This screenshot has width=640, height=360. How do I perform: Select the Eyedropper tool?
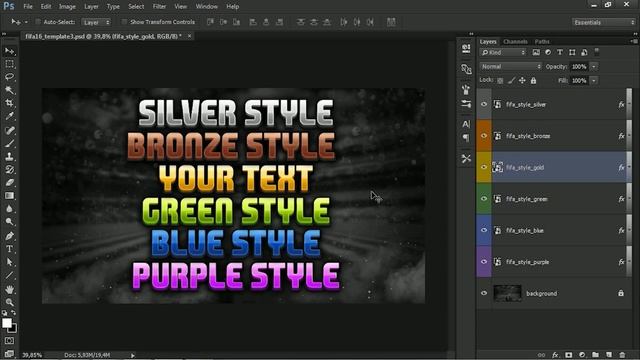9,116
